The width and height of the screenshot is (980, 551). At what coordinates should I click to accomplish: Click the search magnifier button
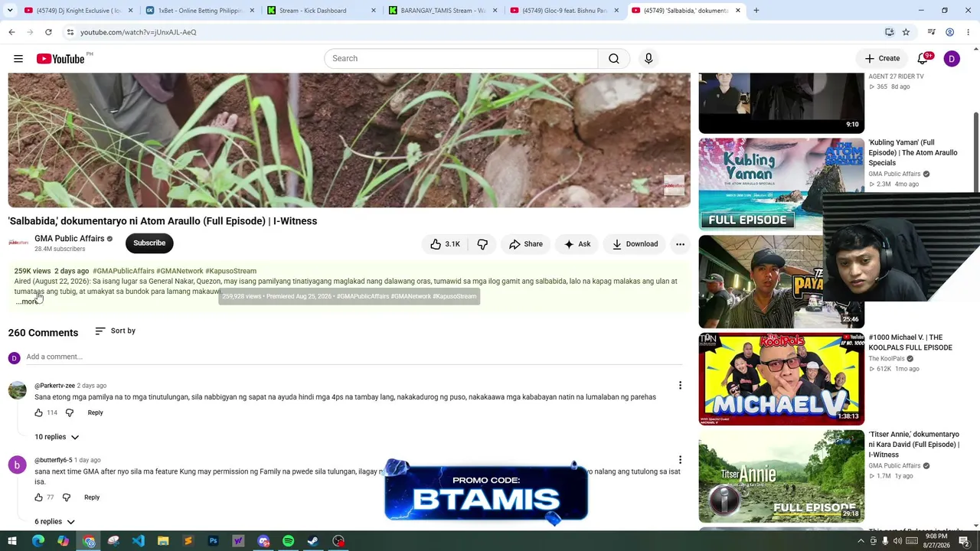coord(614,59)
